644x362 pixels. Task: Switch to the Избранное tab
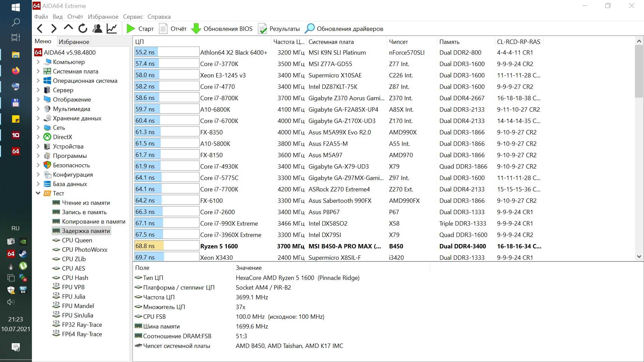coord(74,42)
